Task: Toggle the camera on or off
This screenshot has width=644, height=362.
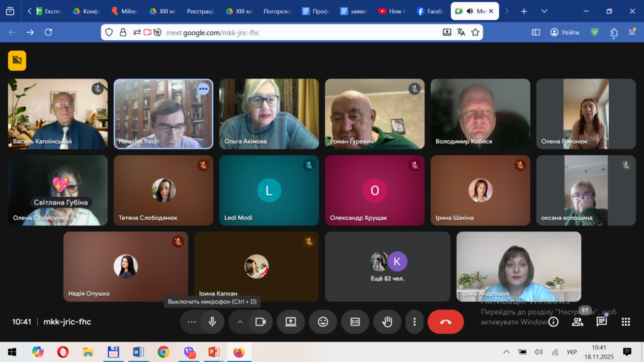Action: pyautogui.click(x=260, y=322)
